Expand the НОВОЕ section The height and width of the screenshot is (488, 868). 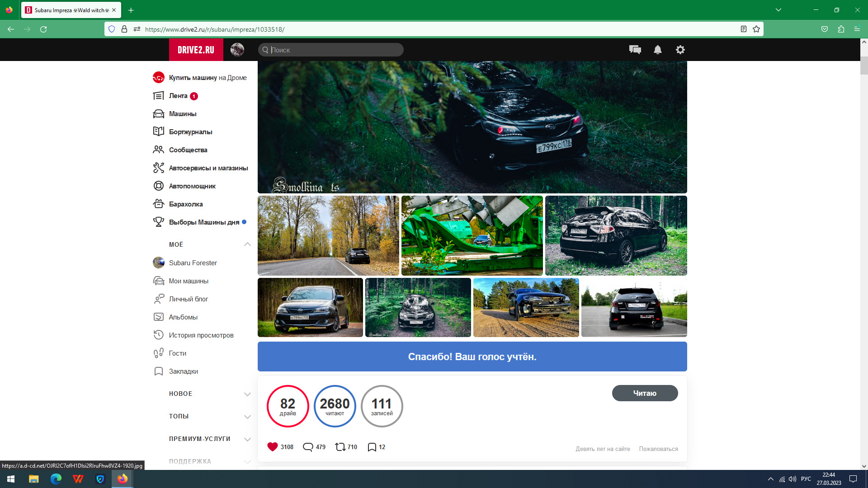pyautogui.click(x=247, y=394)
